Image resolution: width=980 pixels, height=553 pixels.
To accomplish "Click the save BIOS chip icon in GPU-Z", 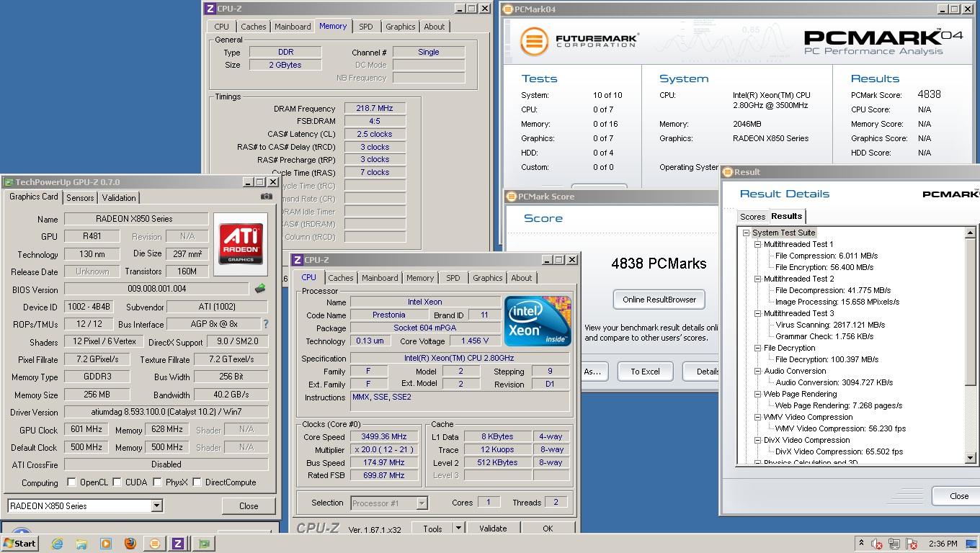I will point(260,289).
